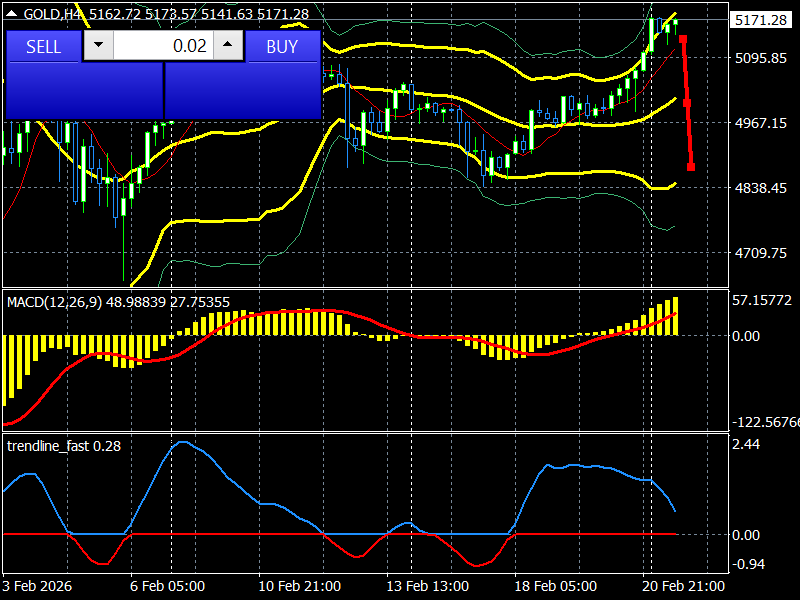
Task: Collapse one-click trading panel triangle icon
Action: pos(12,14)
